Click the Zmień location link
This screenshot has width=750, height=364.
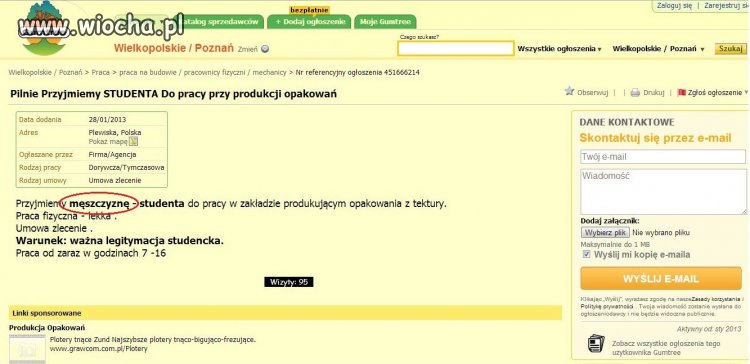[x=248, y=49]
